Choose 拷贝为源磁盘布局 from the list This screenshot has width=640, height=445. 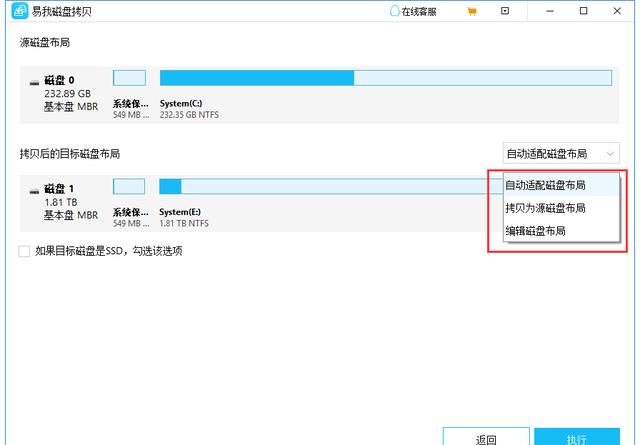(x=545, y=208)
